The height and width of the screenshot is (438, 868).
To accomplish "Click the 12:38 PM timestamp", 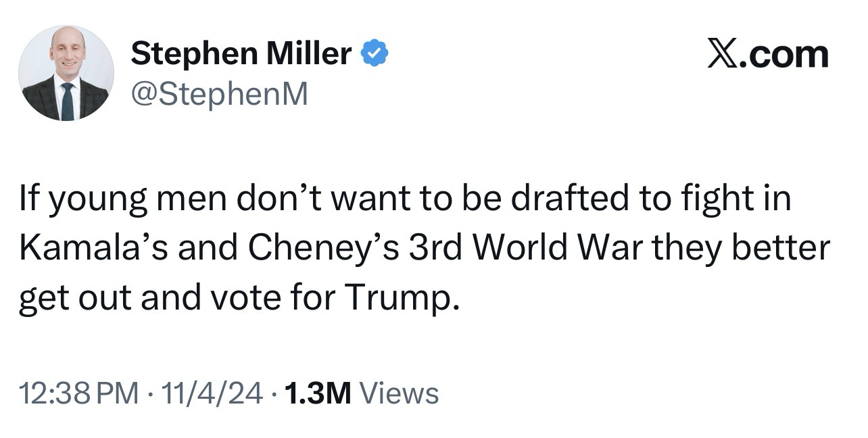I will [78, 393].
